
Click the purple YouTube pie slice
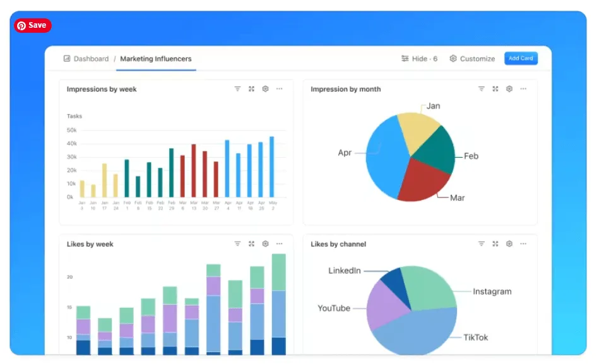[385, 306]
